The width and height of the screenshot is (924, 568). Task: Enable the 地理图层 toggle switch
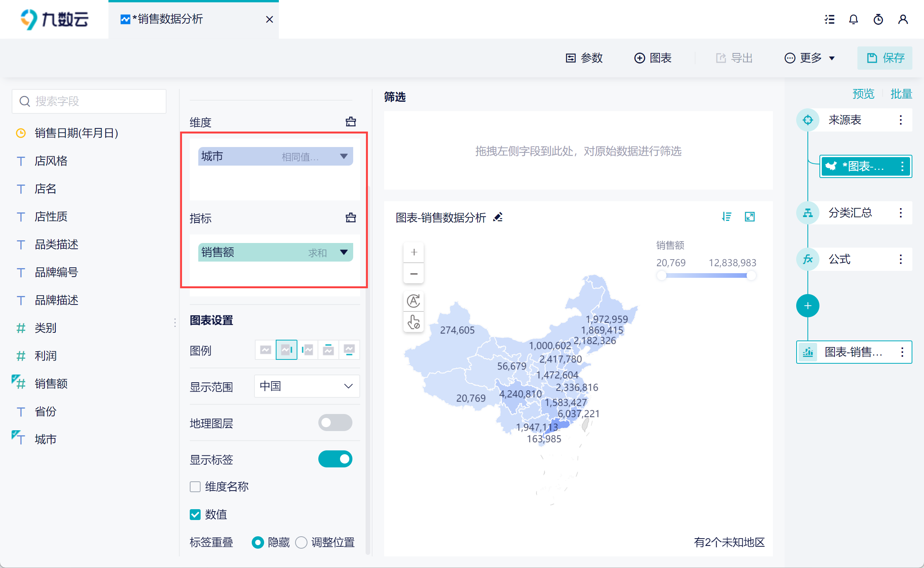coord(335,423)
